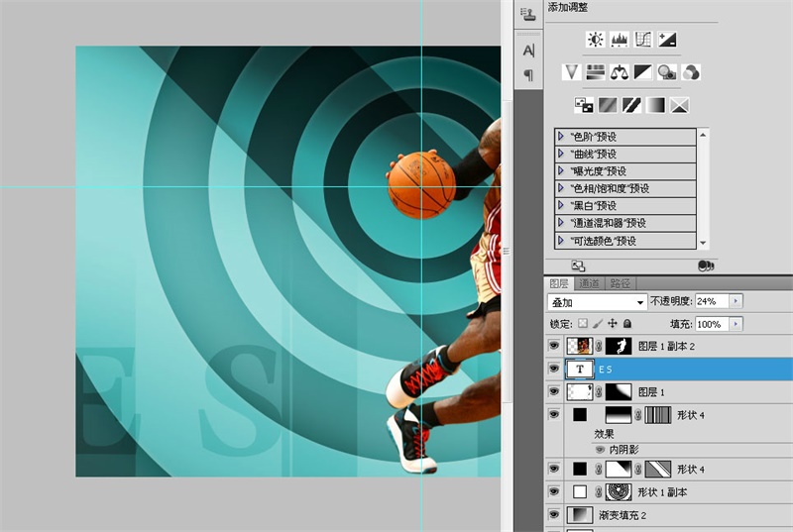This screenshot has width=793, height=532.
Task: Open the blend mode dropdown 叠加
Action: coord(597,301)
